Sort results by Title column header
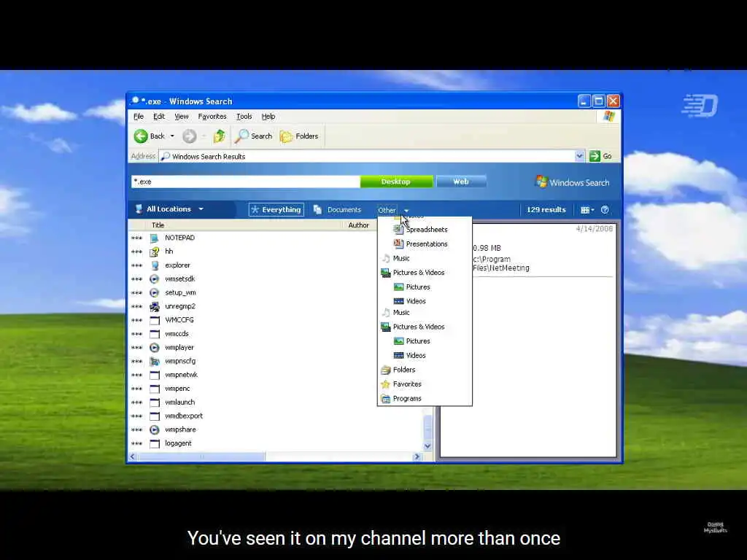Viewport: 747px width, 560px height. pyautogui.click(x=158, y=225)
